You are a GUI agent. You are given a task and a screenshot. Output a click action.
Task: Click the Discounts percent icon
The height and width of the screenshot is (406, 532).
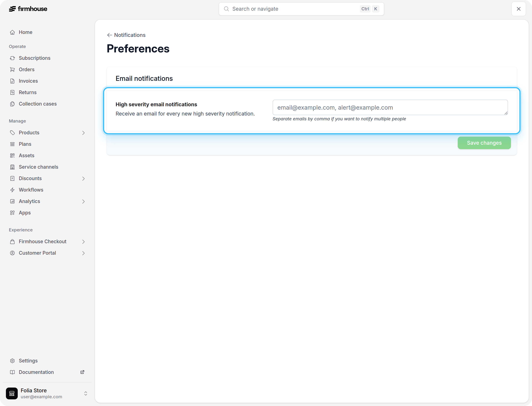pyautogui.click(x=12, y=178)
